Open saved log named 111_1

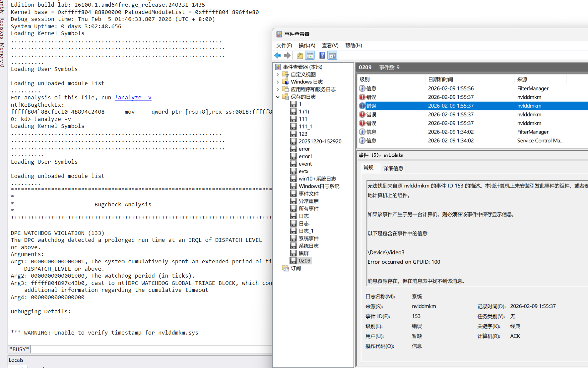[x=305, y=126]
